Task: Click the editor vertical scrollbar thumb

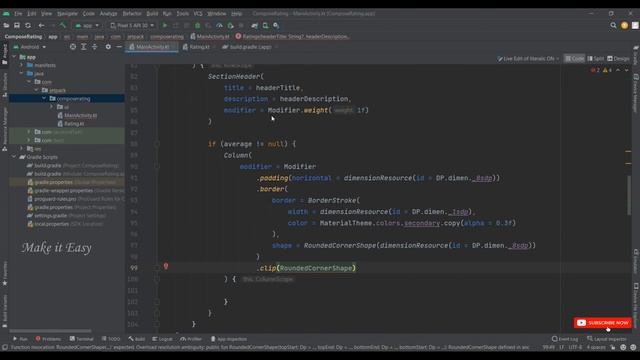Action: pos(629,195)
